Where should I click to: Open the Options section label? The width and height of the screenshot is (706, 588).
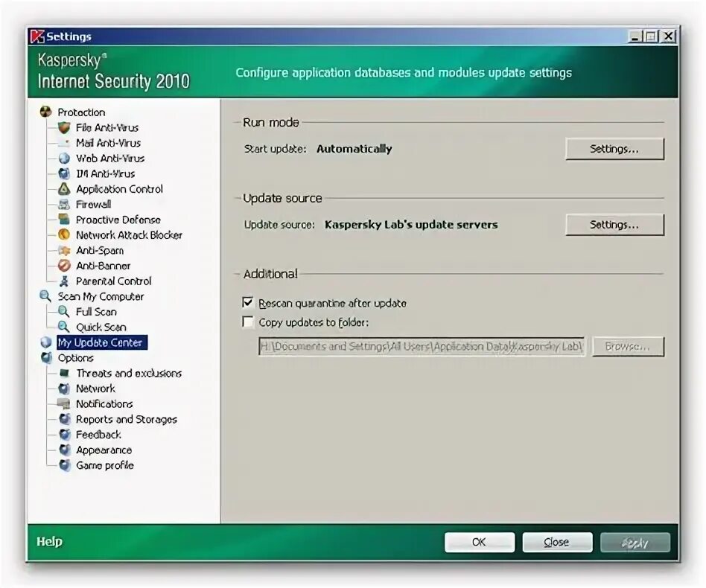[x=76, y=358]
